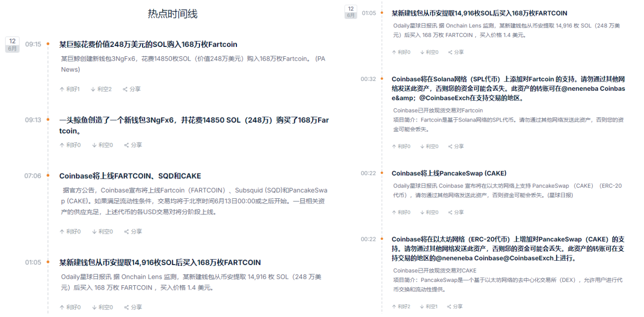The height and width of the screenshot is (317, 644).
Task: Share the Coinbase将上线FARTCOIN、SQD和CAKE story
Action: click(x=133, y=232)
